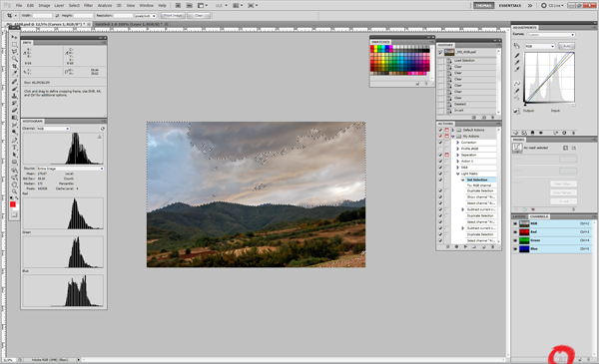Toggle visibility of the RGB channel

pos(515,223)
